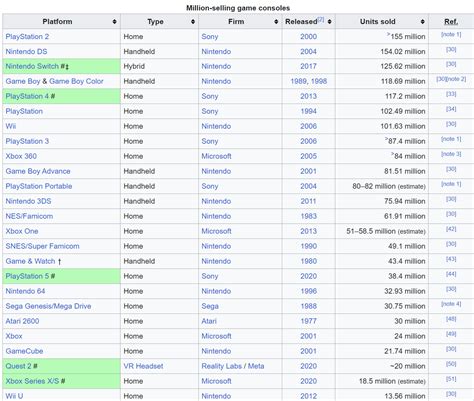Open the Meta firm link
Viewport: 474px width, 401px height.
256,366
